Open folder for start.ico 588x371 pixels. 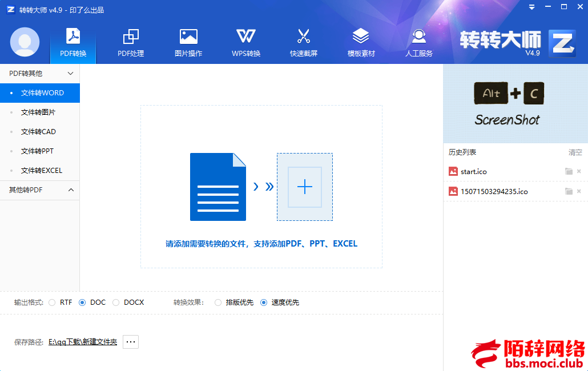coord(569,172)
